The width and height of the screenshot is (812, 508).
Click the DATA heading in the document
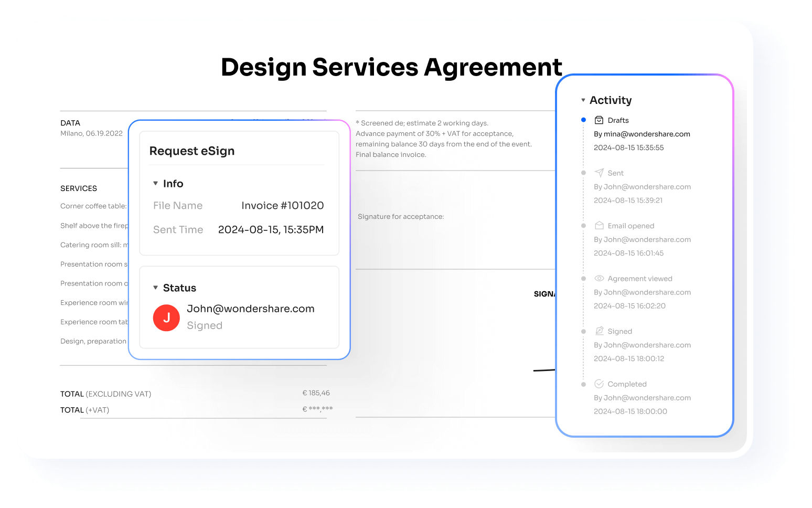(x=70, y=123)
